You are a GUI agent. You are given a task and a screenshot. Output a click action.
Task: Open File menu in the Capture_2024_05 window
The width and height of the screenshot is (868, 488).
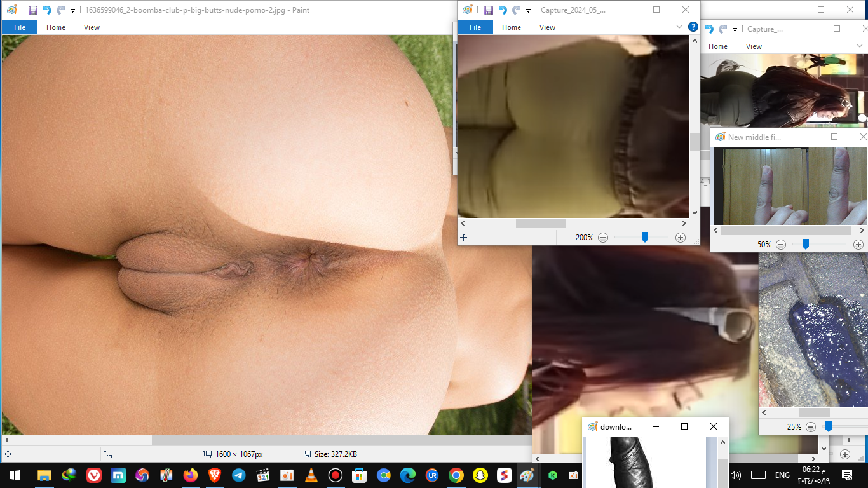475,27
